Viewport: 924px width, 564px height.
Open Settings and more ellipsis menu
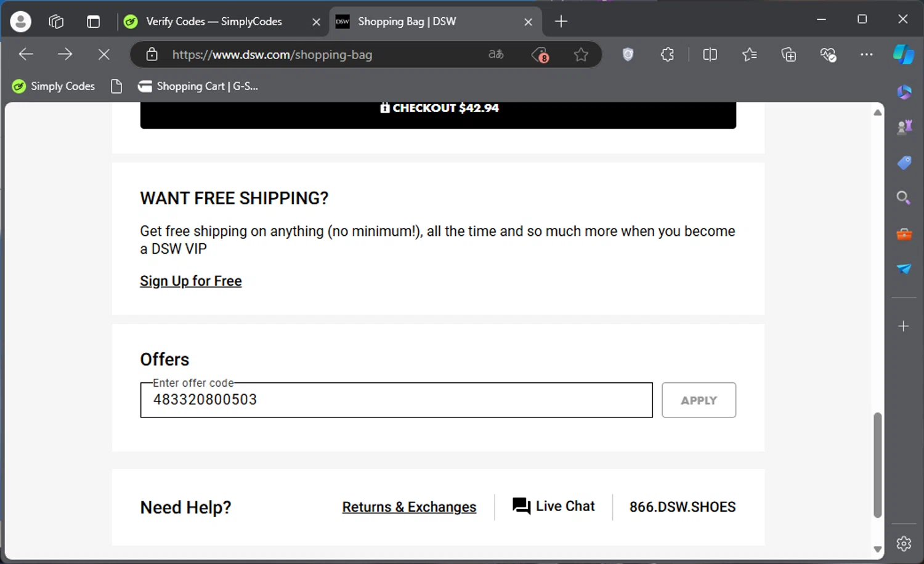click(866, 54)
